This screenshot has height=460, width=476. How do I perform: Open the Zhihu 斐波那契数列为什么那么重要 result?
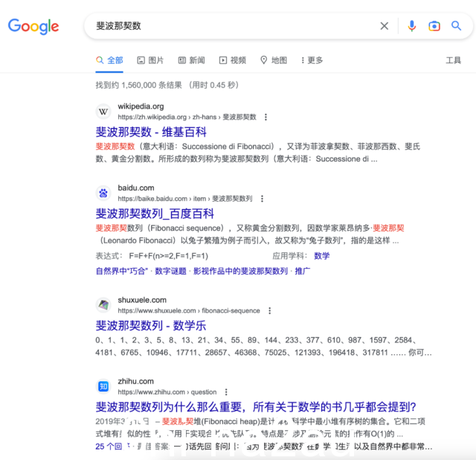[x=256, y=407]
